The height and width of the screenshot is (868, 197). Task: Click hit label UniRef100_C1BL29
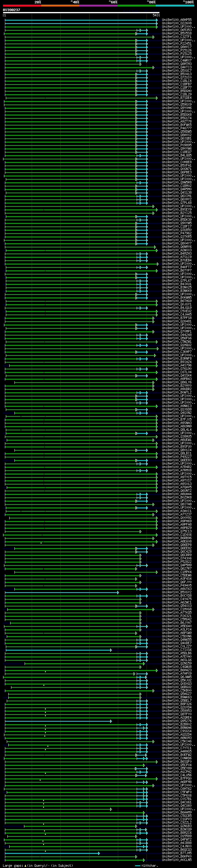click(x=177, y=94)
